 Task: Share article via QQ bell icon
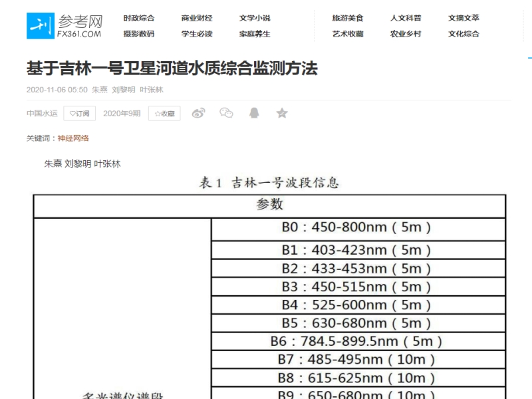pos(254,113)
